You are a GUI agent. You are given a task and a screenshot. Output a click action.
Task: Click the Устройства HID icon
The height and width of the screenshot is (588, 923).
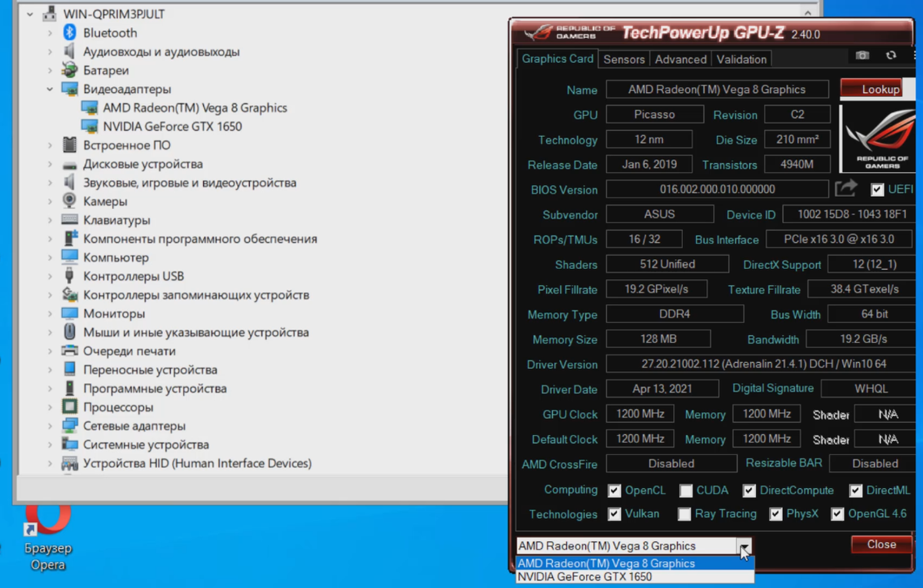(x=70, y=463)
